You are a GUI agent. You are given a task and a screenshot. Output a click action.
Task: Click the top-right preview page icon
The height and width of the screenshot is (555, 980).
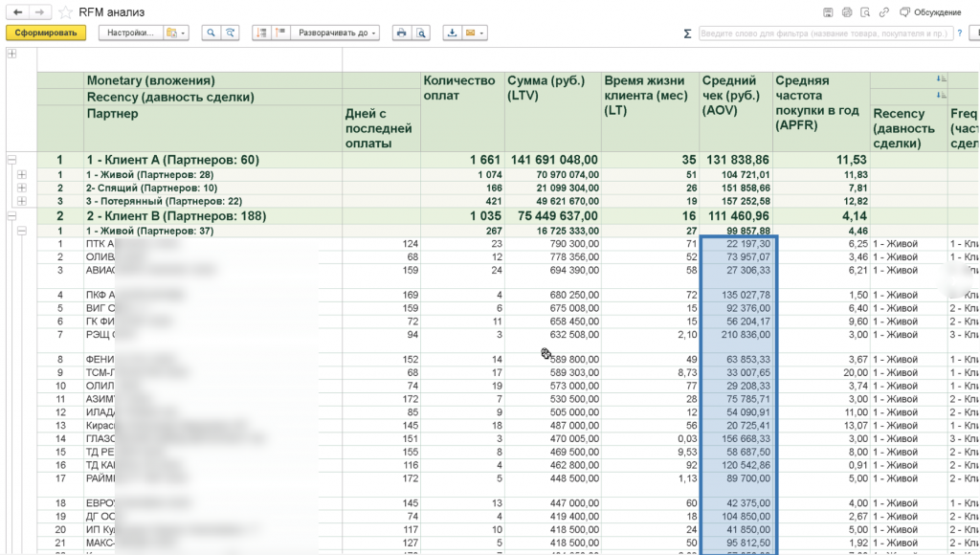[x=865, y=12]
